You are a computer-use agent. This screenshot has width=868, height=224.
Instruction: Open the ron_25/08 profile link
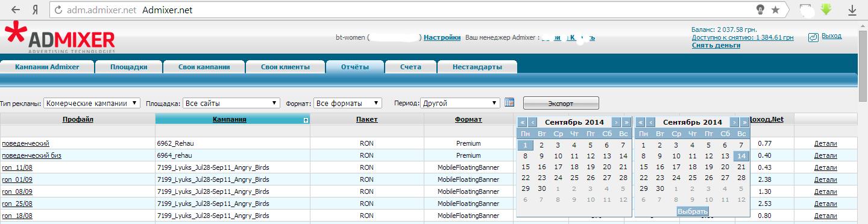pyautogui.click(x=17, y=204)
